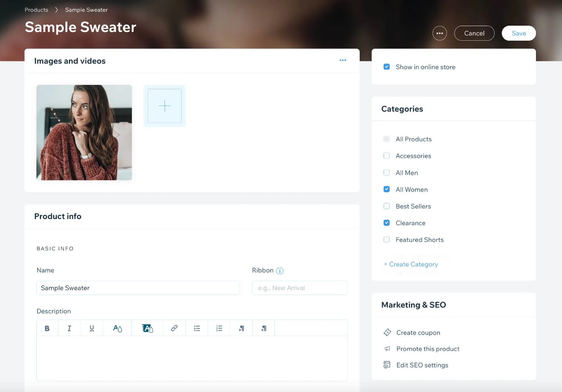Open Images and videos options menu
This screenshot has height=392, width=562.
click(x=343, y=60)
